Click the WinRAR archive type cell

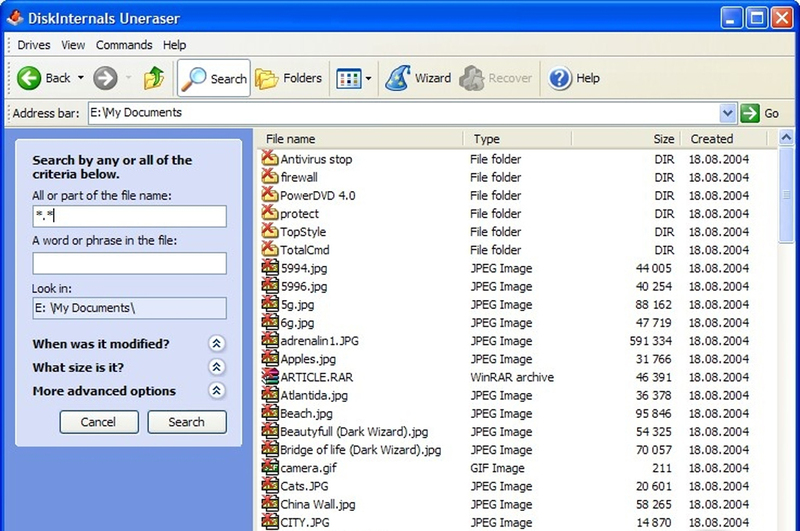point(512,377)
